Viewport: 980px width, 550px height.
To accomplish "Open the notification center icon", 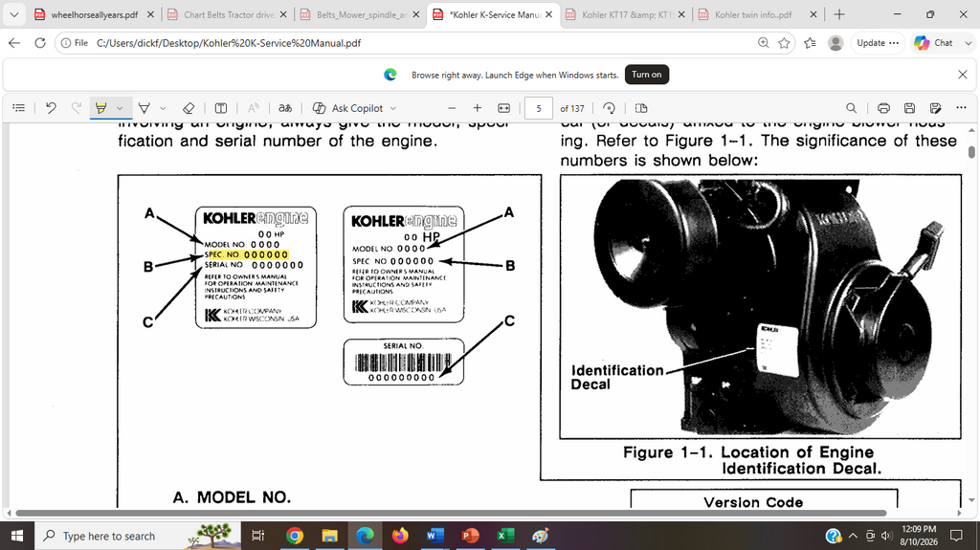I will (956, 536).
